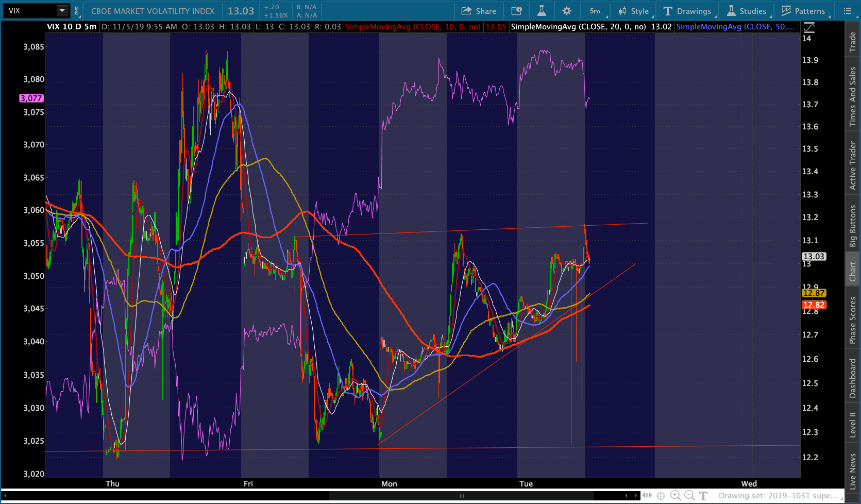
Task: Click the Thu date label on time axis
Action: click(112, 483)
